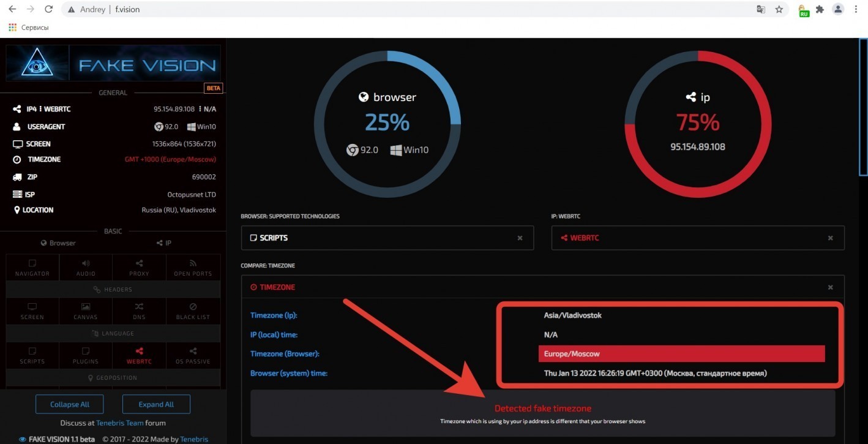The image size is (868, 444).
Task: Open the Extensions puzzle icon
Action: click(x=820, y=10)
